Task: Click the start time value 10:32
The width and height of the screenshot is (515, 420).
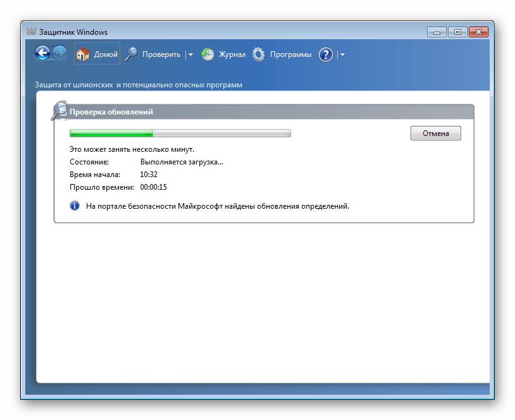Action: click(x=149, y=175)
